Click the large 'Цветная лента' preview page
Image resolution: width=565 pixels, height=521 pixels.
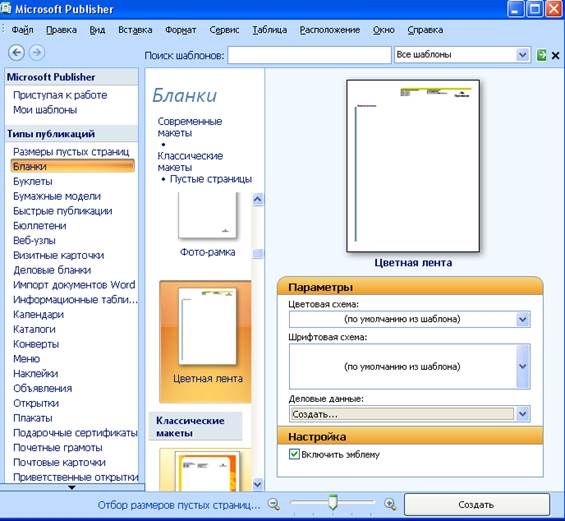pos(413,166)
